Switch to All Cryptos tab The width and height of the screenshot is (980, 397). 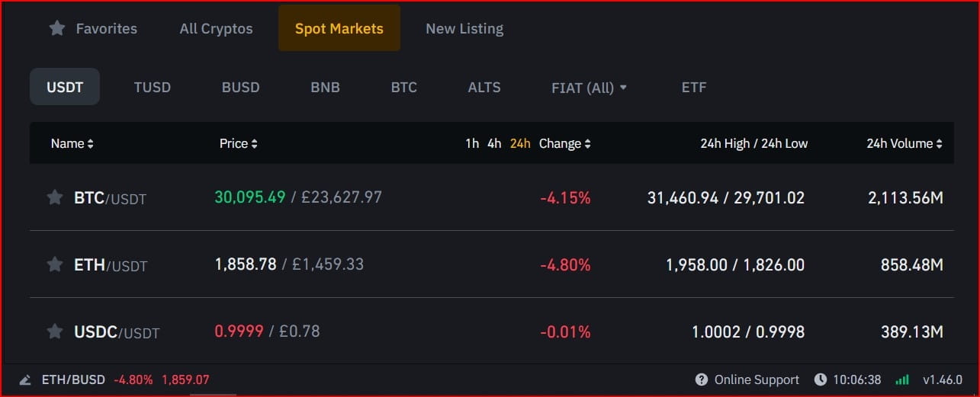click(216, 29)
